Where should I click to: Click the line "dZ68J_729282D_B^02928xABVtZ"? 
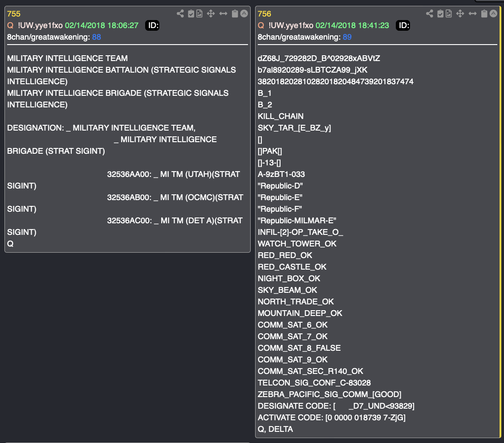pos(319,58)
